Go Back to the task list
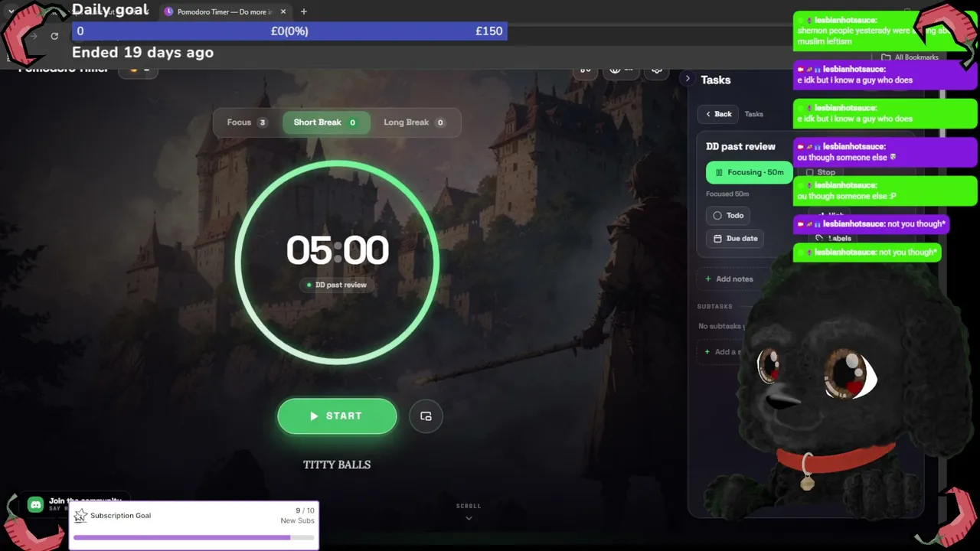The width and height of the screenshot is (980, 551). pyautogui.click(x=718, y=114)
